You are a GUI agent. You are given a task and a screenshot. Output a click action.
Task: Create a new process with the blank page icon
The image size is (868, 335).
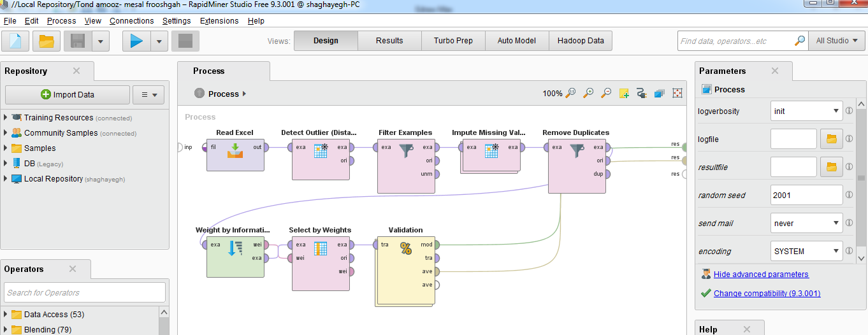point(16,41)
